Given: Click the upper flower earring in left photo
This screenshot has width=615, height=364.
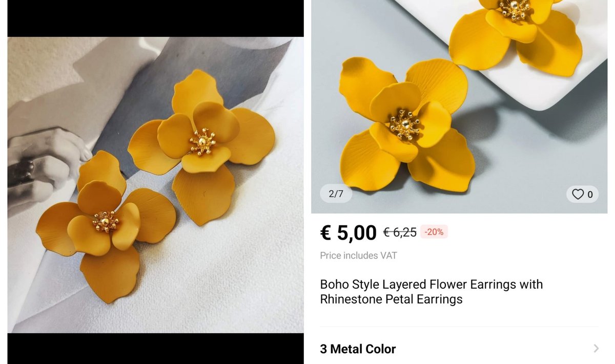Looking at the screenshot, I should pyautogui.click(x=201, y=146).
